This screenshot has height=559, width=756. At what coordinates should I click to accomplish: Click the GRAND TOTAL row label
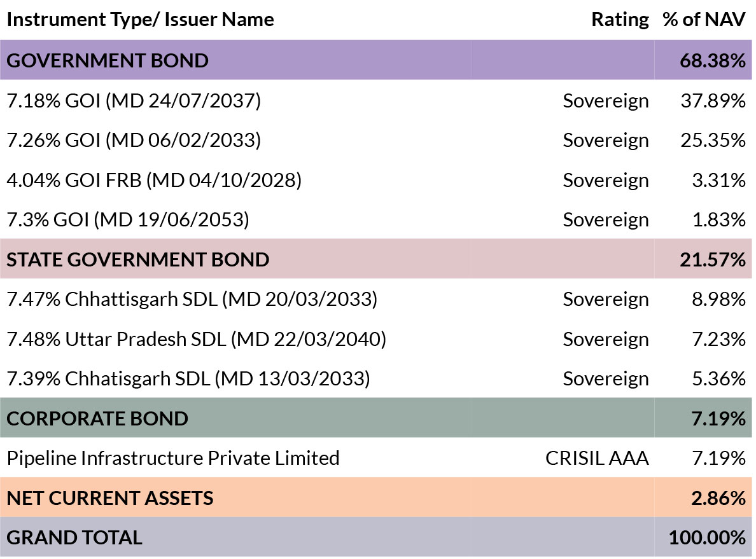(74, 538)
